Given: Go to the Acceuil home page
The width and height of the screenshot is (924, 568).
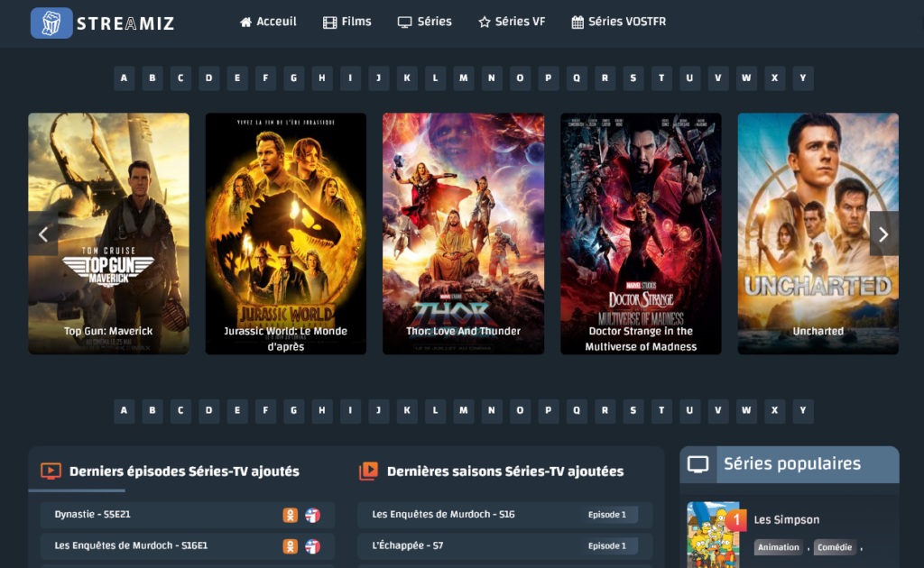Looking at the screenshot, I should point(268,22).
